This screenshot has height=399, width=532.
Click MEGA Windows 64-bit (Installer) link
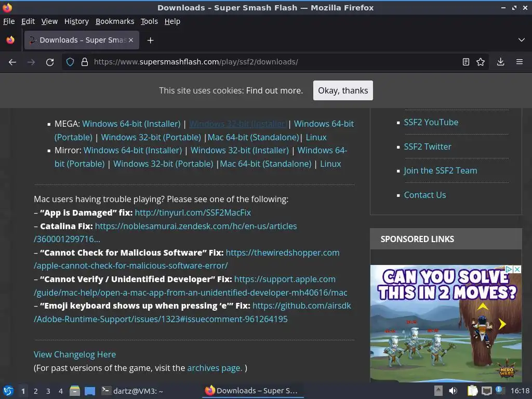(x=131, y=124)
